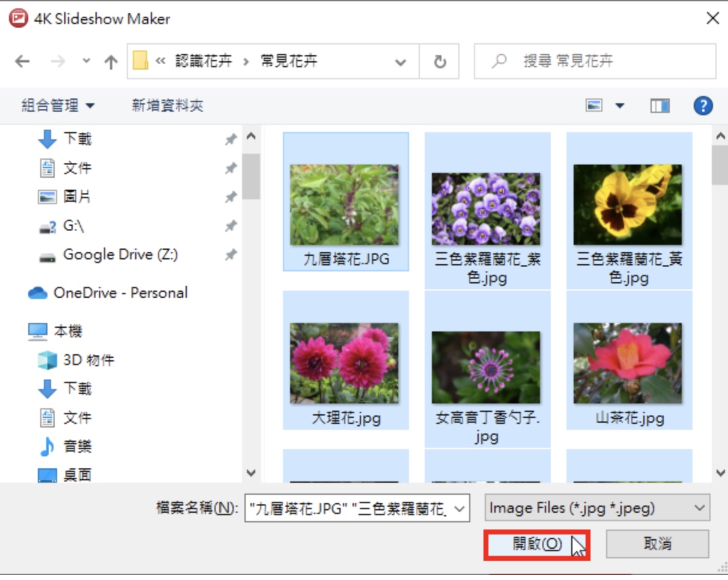Viewport: 728px width, 580px height.
Task: Select 3D 物件 under 本機
Action: (x=88, y=360)
